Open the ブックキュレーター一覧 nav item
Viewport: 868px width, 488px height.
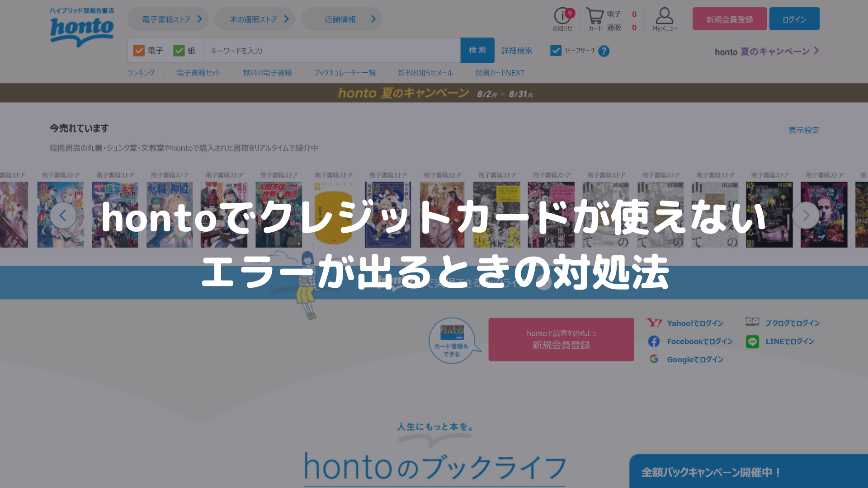pos(345,73)
